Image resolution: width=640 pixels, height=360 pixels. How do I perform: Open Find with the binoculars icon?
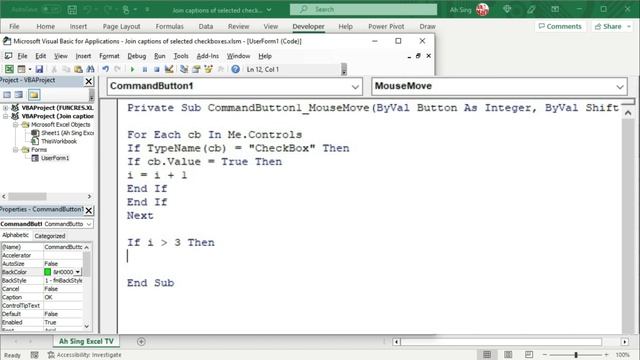pyautogui.click(x=90, y=69)
